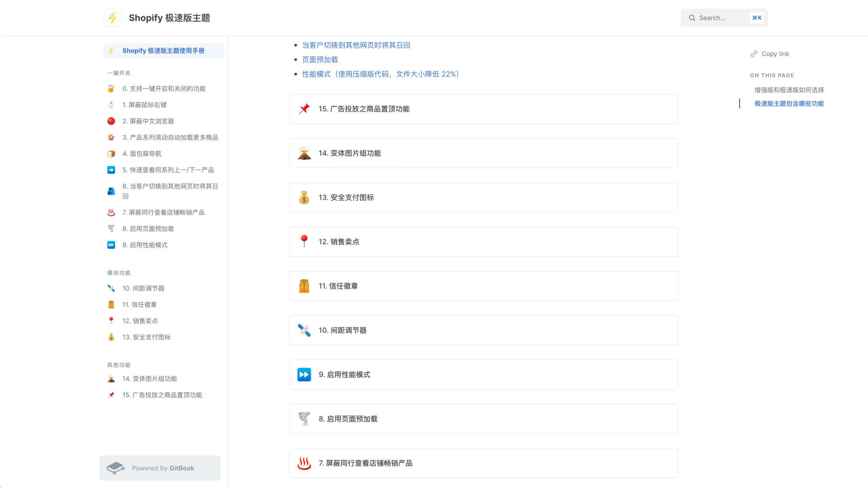
Task: Open the '性能模式' compressed code link
Action: click(380, 74)
